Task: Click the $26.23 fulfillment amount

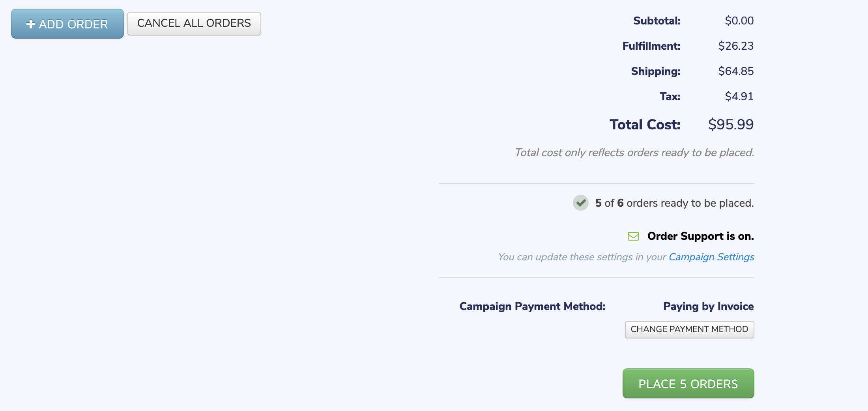Action: 735,46
